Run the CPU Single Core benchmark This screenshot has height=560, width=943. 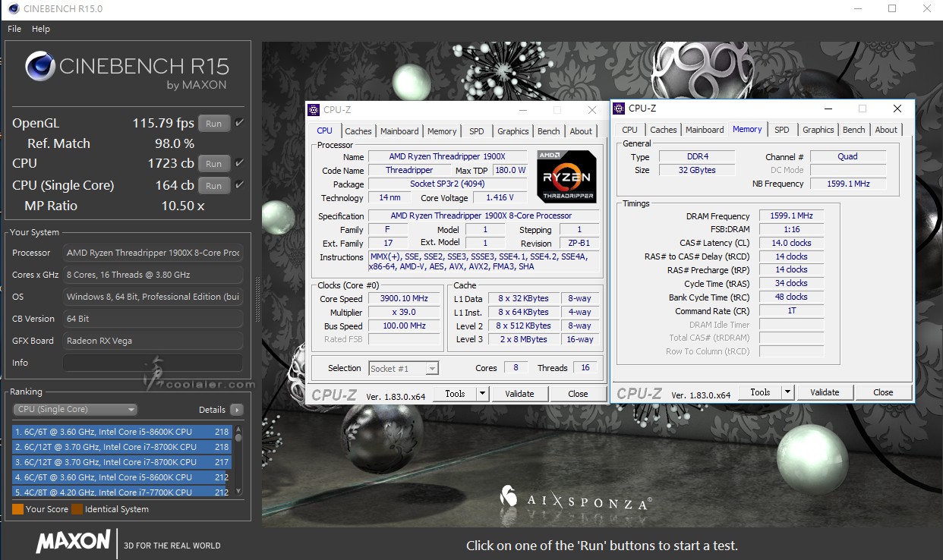[x=214, y=185]
